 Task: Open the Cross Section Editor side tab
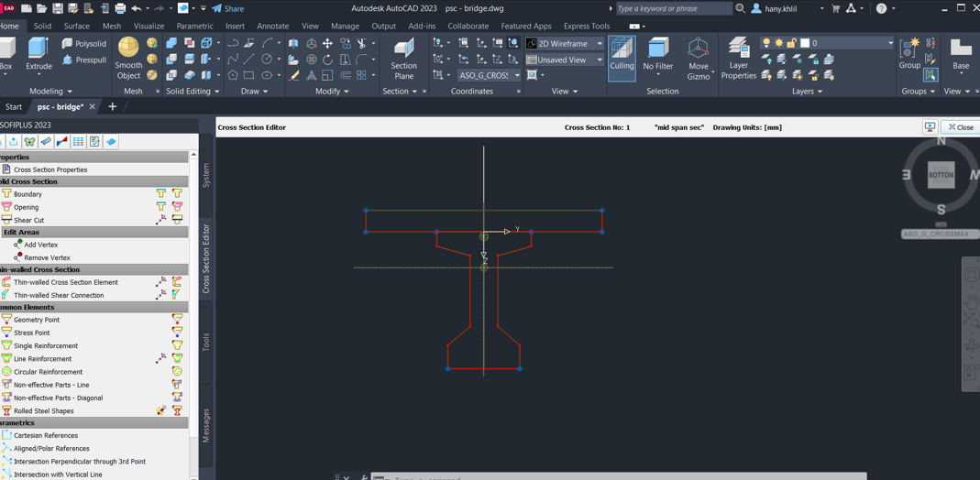point(206,258)
